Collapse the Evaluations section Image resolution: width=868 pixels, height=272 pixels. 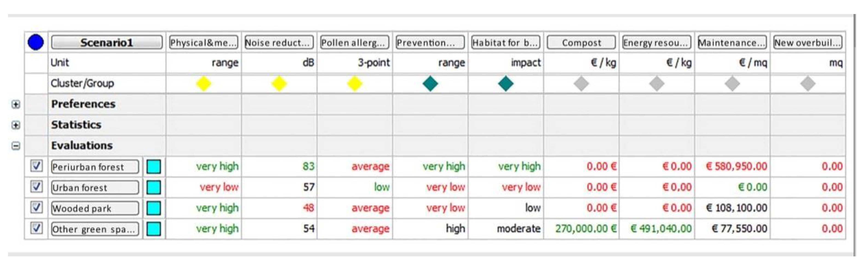(15, 146)
